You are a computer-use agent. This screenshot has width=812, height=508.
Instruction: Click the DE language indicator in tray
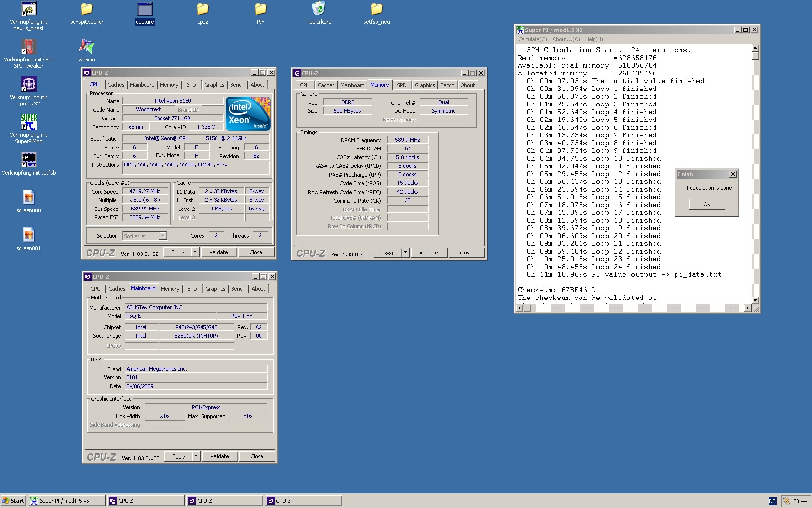pyautogui.click(x=772, y=501)
